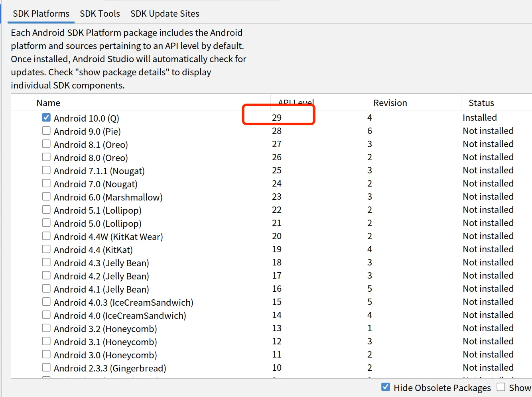
Task: Tick the Android 2.3.3 (Gingerbread) checkbox
Action: coord(46,368)
